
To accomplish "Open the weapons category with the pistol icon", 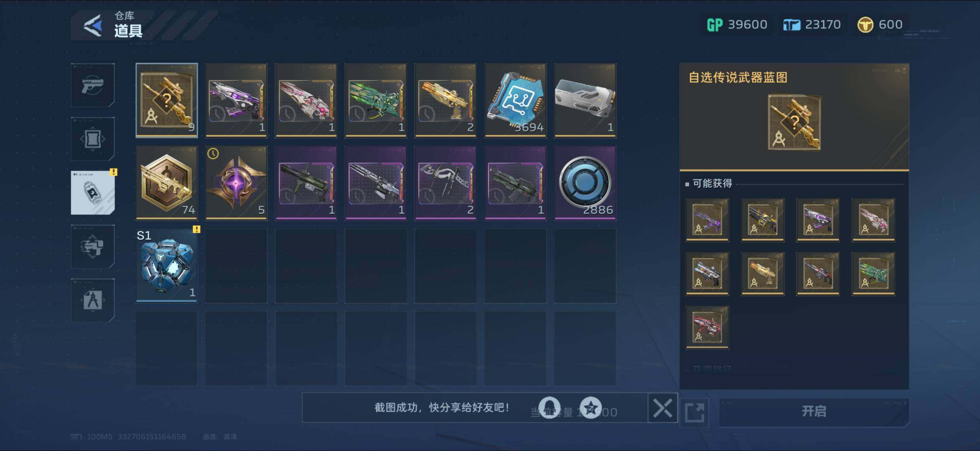I will point(93,85).
